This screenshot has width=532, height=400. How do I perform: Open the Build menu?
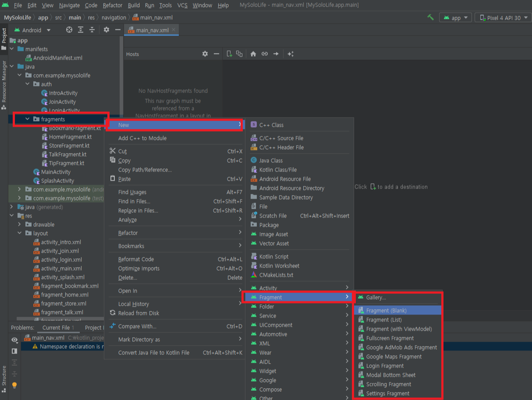click(134, 5)
